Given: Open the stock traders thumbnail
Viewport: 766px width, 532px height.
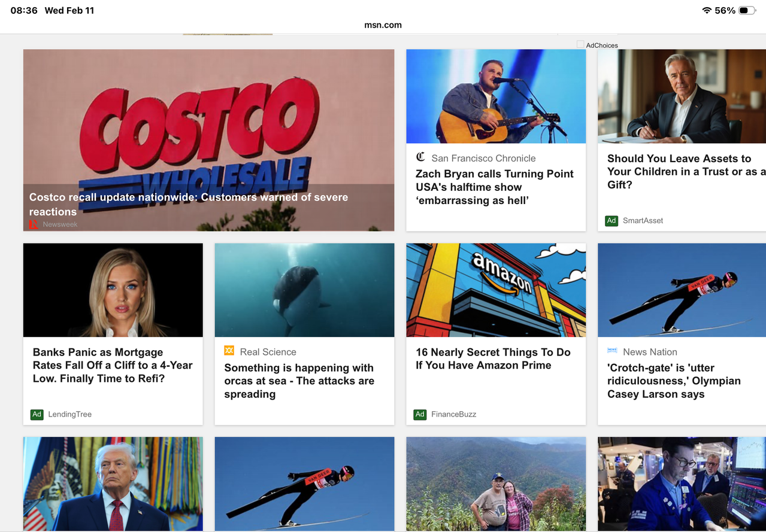Looking at the screenshot, I should click(682, 484).
